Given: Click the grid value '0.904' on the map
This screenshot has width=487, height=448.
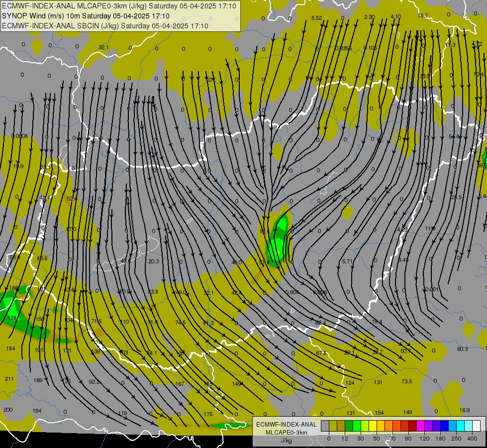Looking at the screenshot, I should (x=292, y=292).
